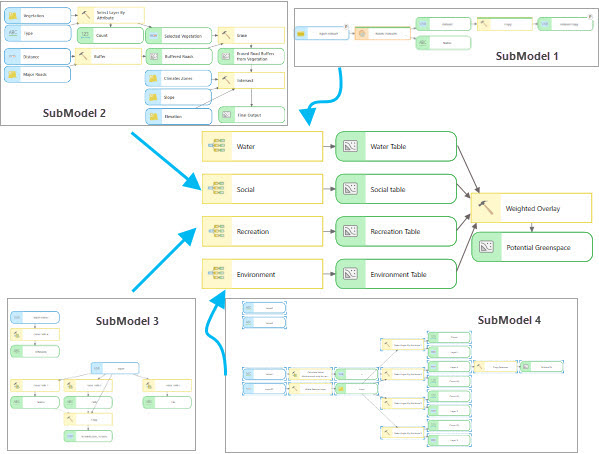599x454 pixels.
Task: Select the Intersect tool node
Action: point(251,81)
